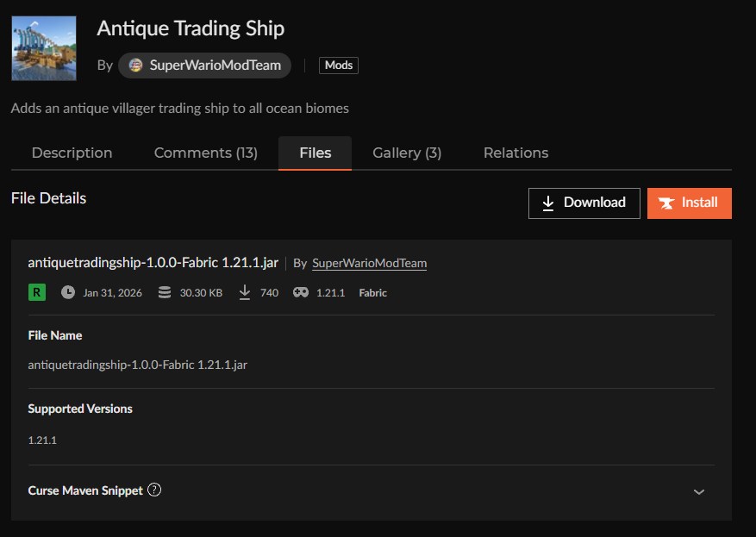The height and width of the screenshot is (537, 756).
Task: Expand the Curse Maven Snippet section
Action: (x=698, y=490)
